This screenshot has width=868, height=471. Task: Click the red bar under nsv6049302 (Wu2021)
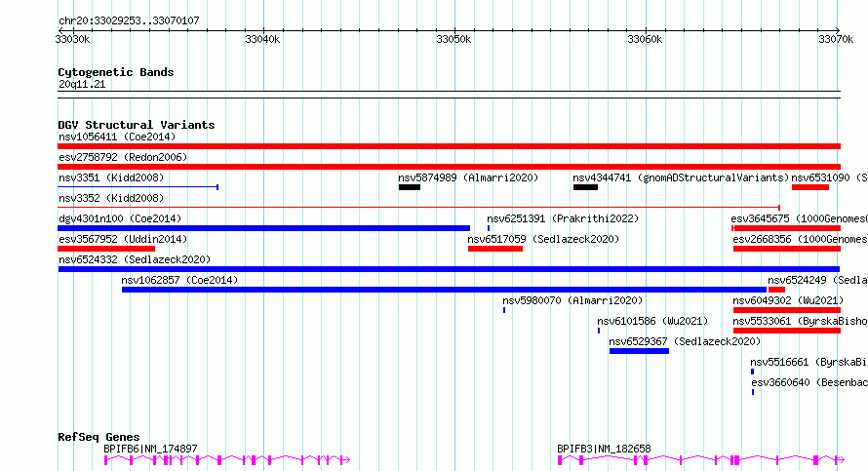click(x=787, y=310)
